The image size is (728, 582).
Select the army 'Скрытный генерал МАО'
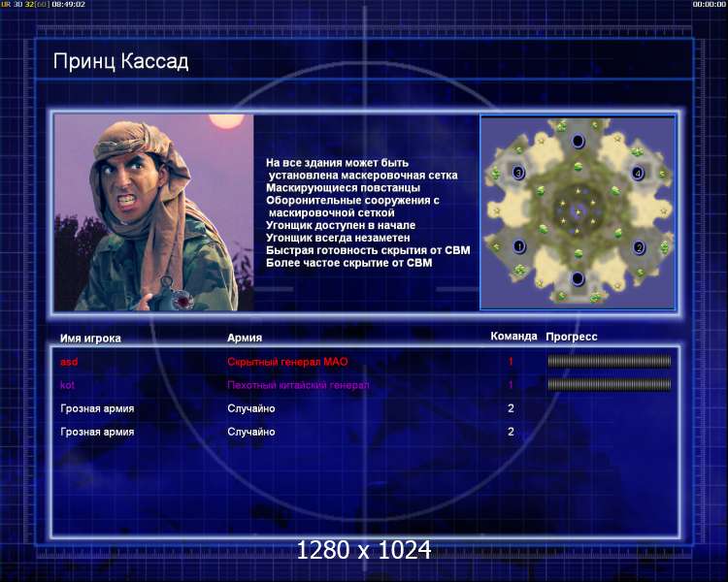[287, 362]
